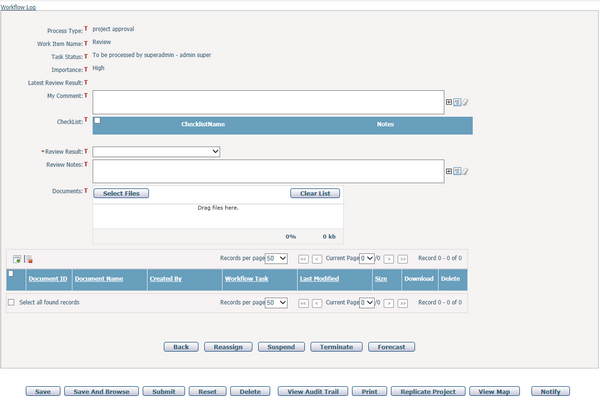Open bottom Current Page dropdown
The width and height of the screenshot is (600, 399).
click(367, 303)
